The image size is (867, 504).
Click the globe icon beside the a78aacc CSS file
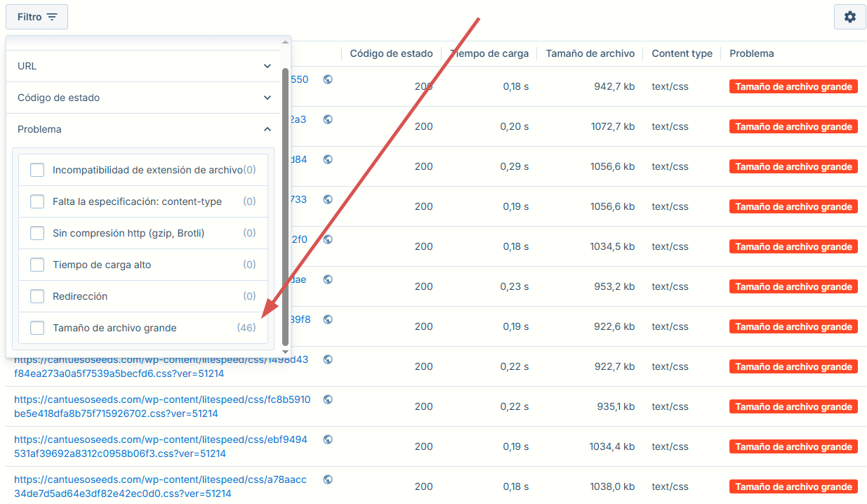point(327,479)
